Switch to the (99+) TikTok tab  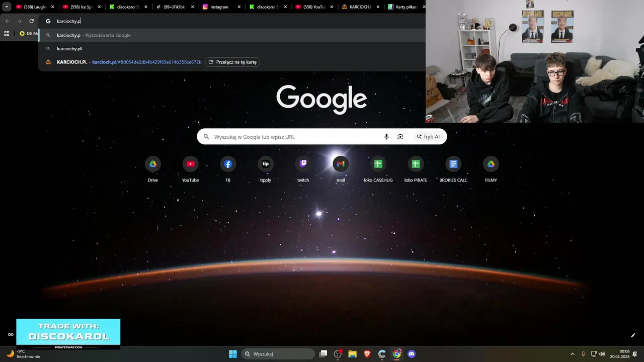[175, 7]
